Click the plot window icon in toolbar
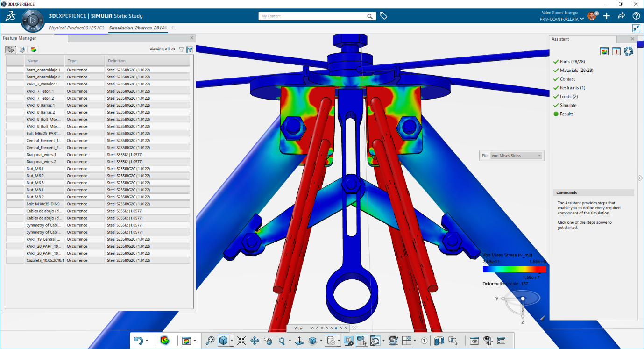Viewport: 644px width, 349px height. point(187,341)
